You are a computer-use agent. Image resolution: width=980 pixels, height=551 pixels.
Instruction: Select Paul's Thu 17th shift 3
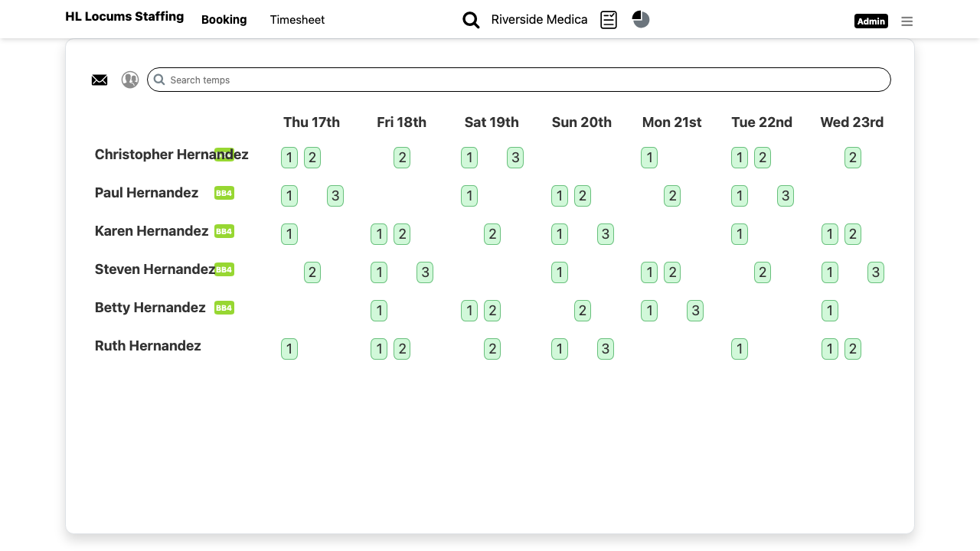[335, 196]
